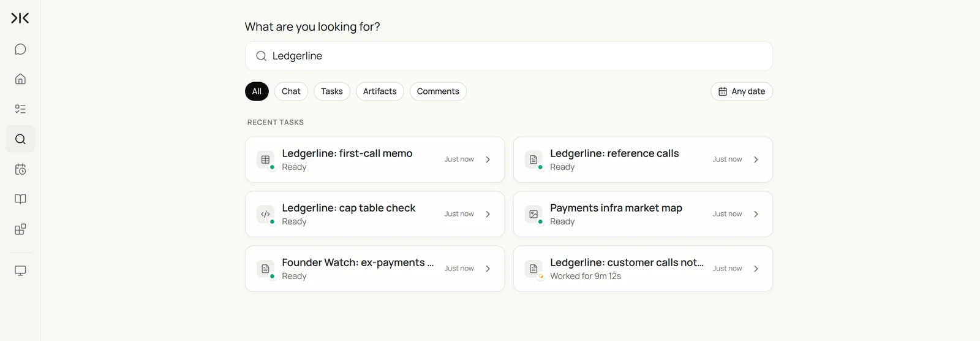Open the integrations blocks sidebar icon
The height and width of the screenshot is (341, 980).
pyautogui.click(x=20, y=229)
